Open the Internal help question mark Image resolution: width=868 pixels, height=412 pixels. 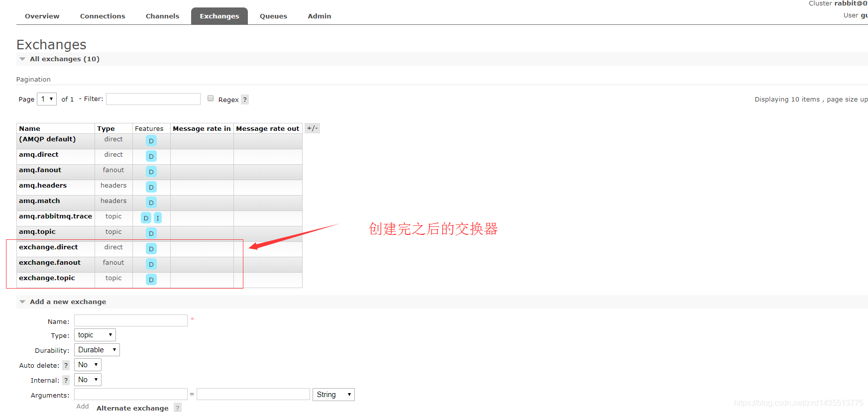click(66, 380)
